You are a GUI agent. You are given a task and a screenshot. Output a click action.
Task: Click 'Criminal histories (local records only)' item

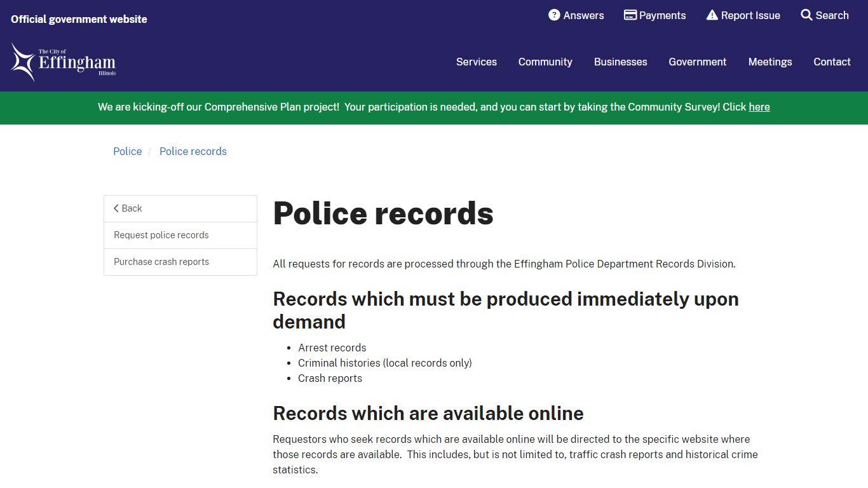tap(385, 363)
